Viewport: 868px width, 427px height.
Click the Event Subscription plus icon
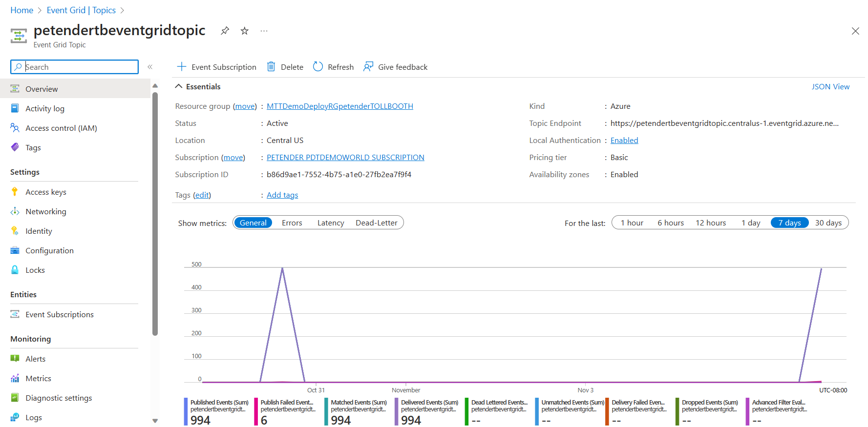pyautogui.click(x=182, y=66)
